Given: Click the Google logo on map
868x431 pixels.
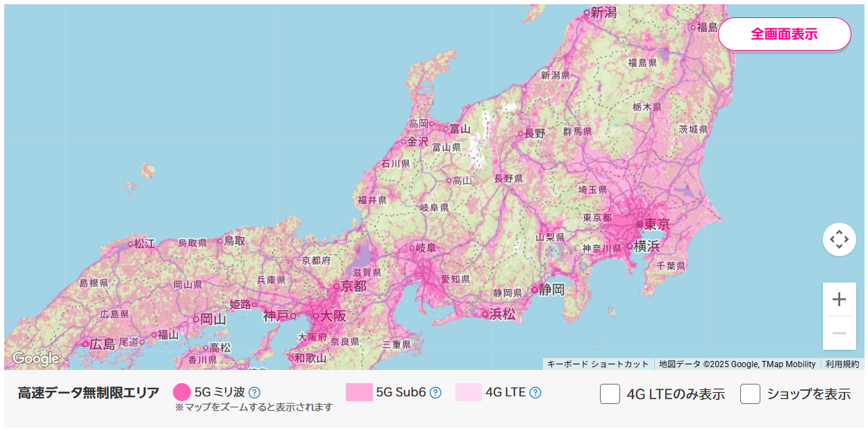Looking at the screenshot, I should (36, 359).
